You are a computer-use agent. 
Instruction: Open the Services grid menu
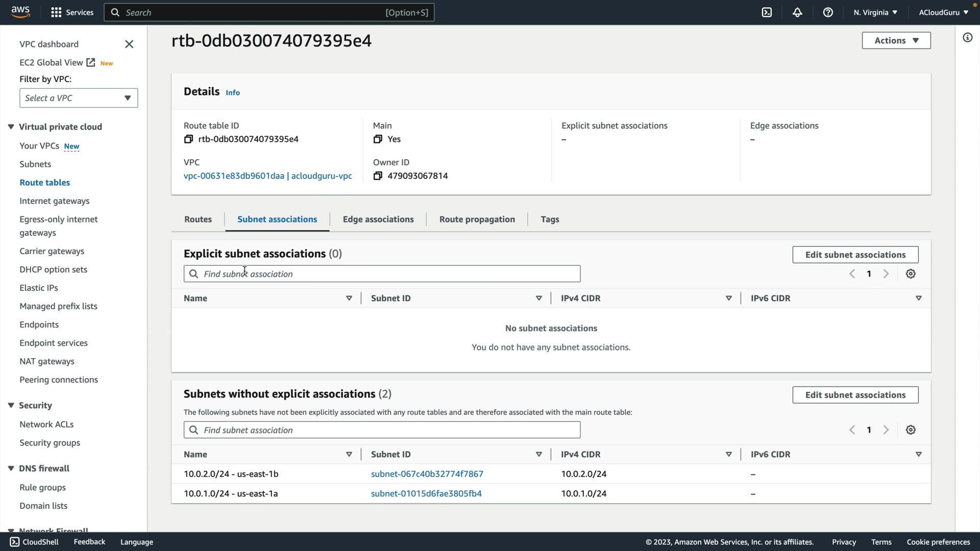click(72, 12)
